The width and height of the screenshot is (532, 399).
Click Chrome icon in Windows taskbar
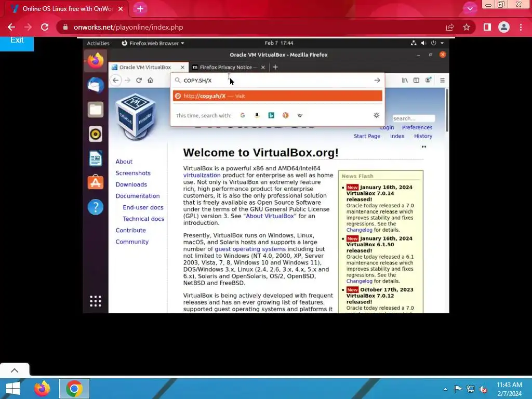point(74,389)
